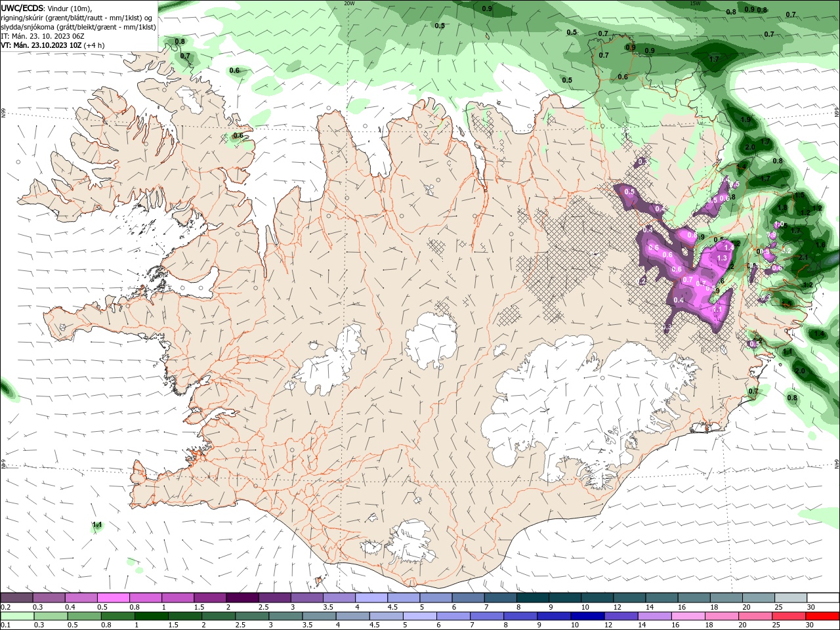The width and height of the screenshot is (840, 630).
Task: Pick light pink bottom-row swatch between 16 and 18
Action: pos(688,616)
